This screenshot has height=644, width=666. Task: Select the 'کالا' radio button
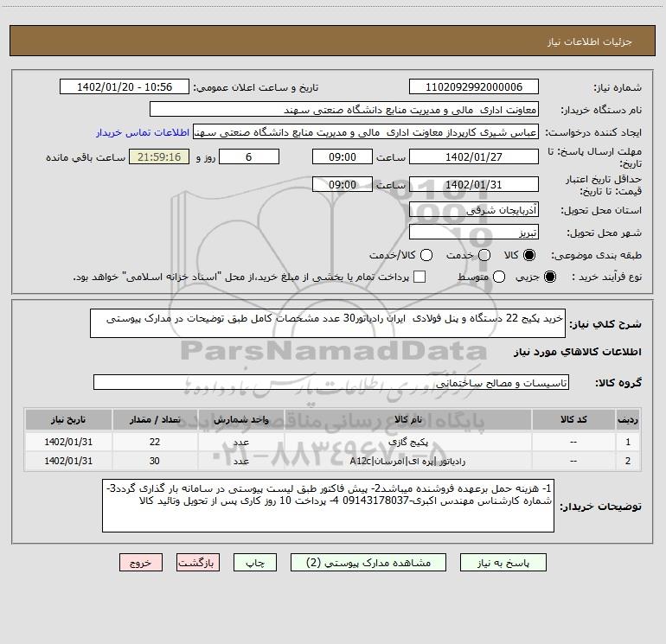tap(529, 255)
